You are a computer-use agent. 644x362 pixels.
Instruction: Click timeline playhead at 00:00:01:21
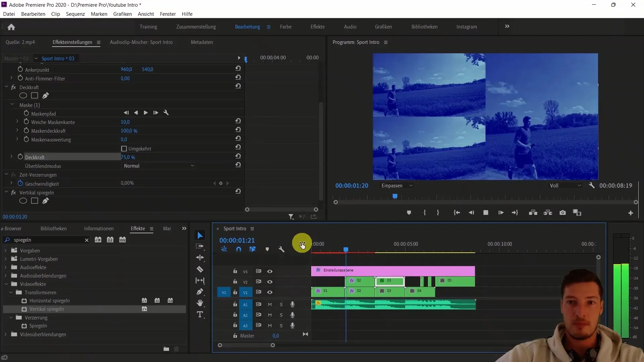coord(346,250)
